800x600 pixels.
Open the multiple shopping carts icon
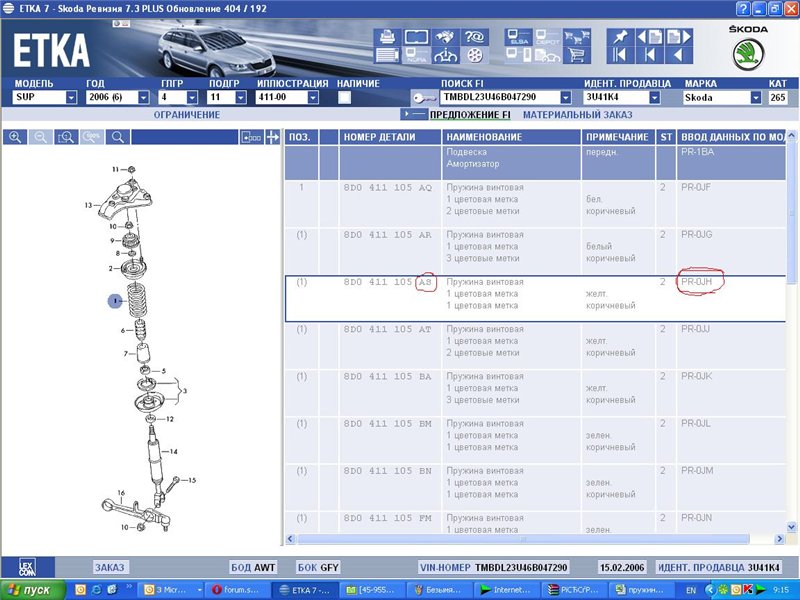click(x=577, y=37)
